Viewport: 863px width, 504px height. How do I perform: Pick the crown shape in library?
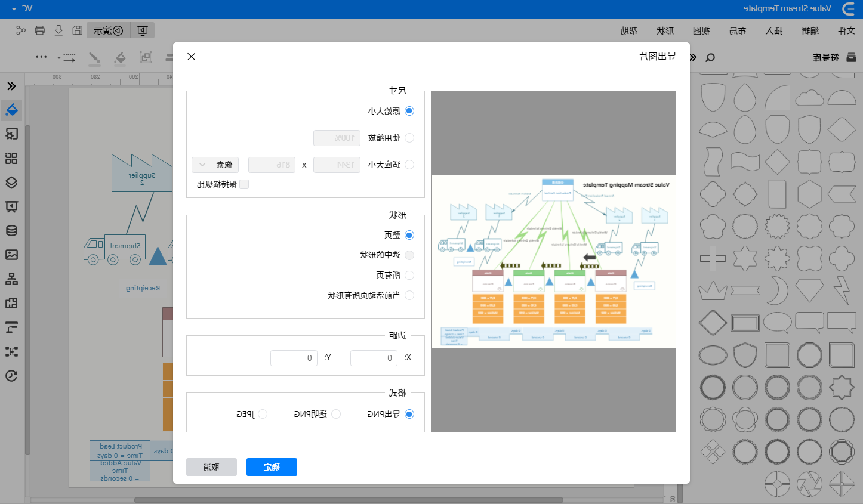click(x=713, y=290)
